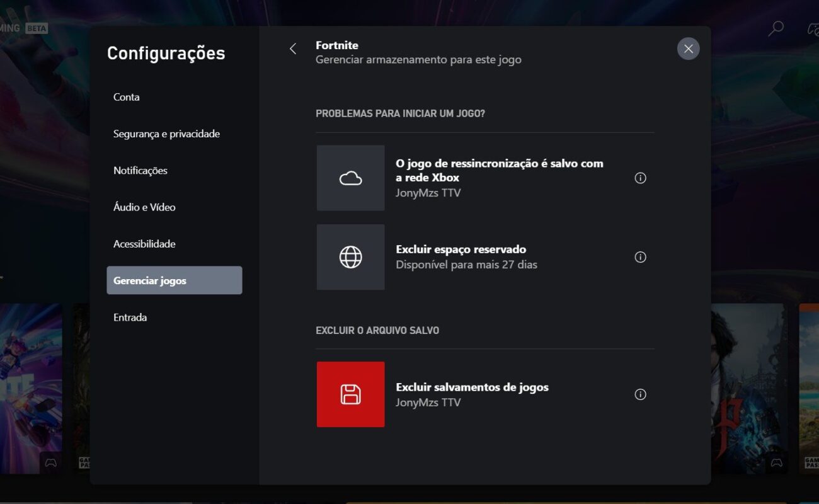Show info for resync saved games option
Image resolution: width=819 pixels, height=504 pixels.
640,178
